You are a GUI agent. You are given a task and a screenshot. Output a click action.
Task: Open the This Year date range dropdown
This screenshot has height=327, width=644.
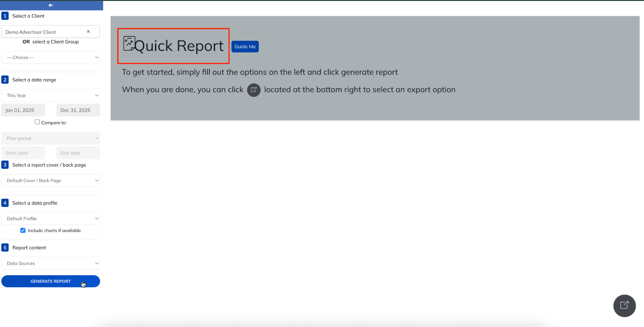tap(51, 95)
